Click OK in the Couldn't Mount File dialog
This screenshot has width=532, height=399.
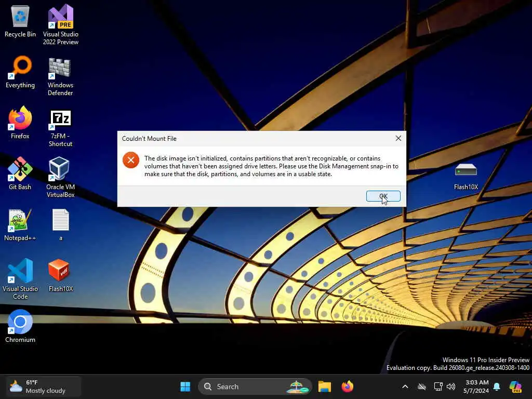pyautogui.click(x=383, y=196)
